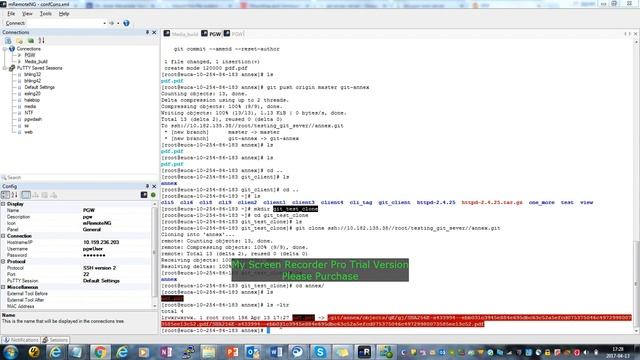Viewport: 640px width, 360px height.
Task: Collapse the Display property section
Action: point(3,204)
